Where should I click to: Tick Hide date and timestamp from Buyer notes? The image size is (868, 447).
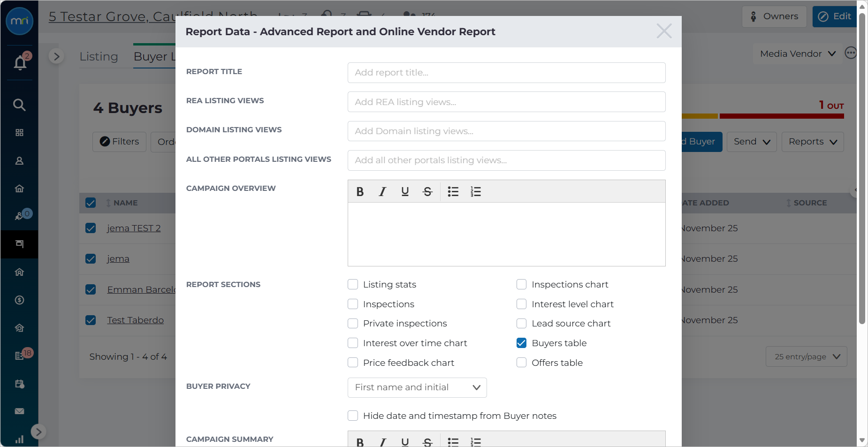[353, 416]
